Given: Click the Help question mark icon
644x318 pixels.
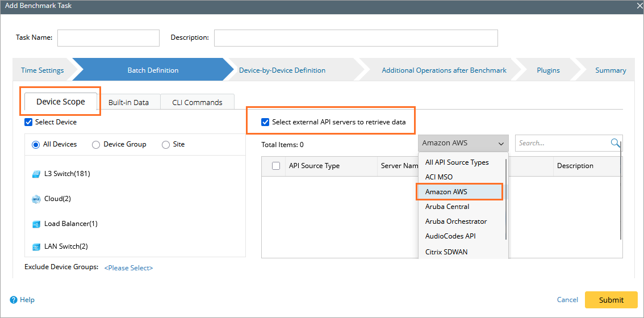Looking at the screenshot, I should coord(13,300).
